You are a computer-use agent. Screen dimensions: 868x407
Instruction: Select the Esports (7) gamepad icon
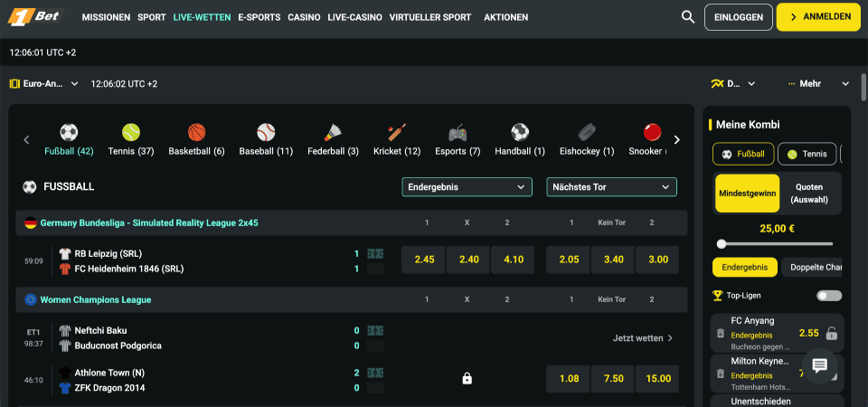tap(458, 132)
